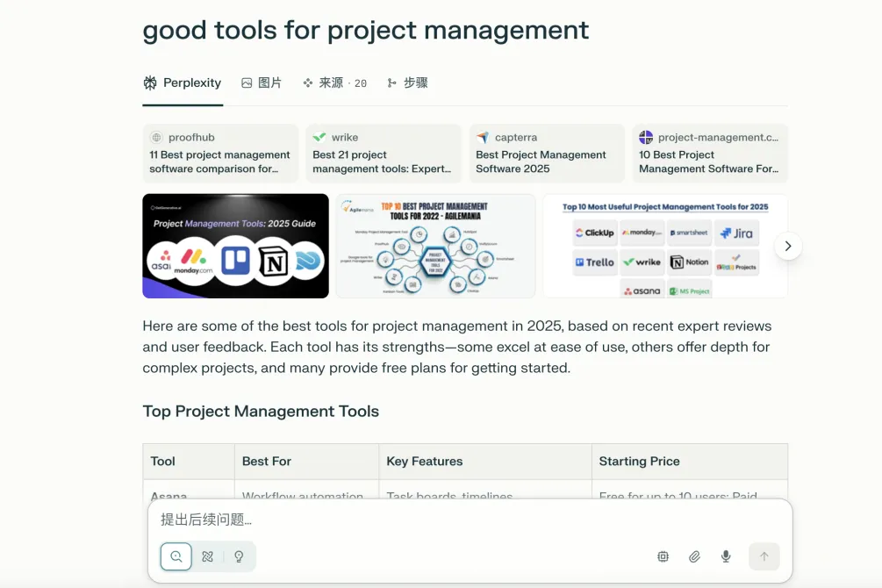Screen dimensions: 882x588
Task: Attach a file with paperclip icon
Action: click(694, 556)
